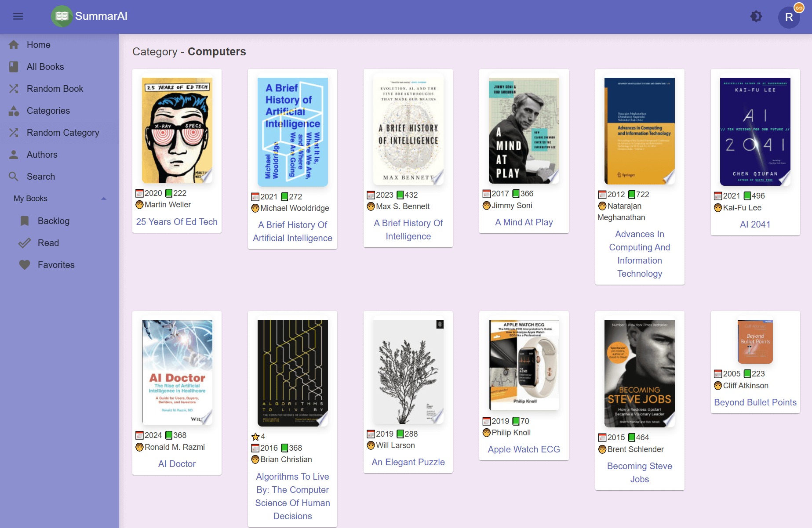Click the All Books book icon
Screen dimensions: 812x528
pos(14,67)
